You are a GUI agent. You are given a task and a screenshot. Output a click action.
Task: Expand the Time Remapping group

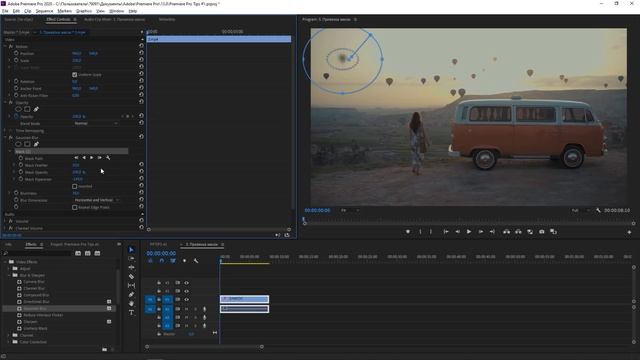[x=5, y=131]
